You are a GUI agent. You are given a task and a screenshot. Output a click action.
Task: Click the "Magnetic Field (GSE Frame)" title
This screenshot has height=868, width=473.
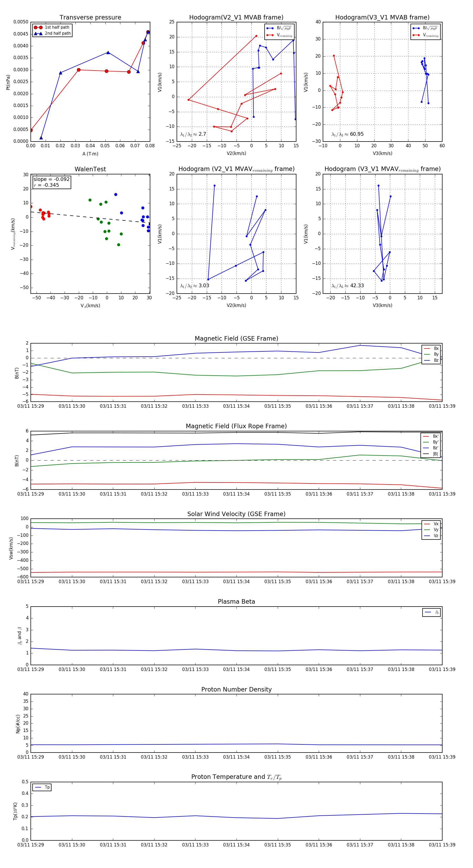(x=236, y=339)
